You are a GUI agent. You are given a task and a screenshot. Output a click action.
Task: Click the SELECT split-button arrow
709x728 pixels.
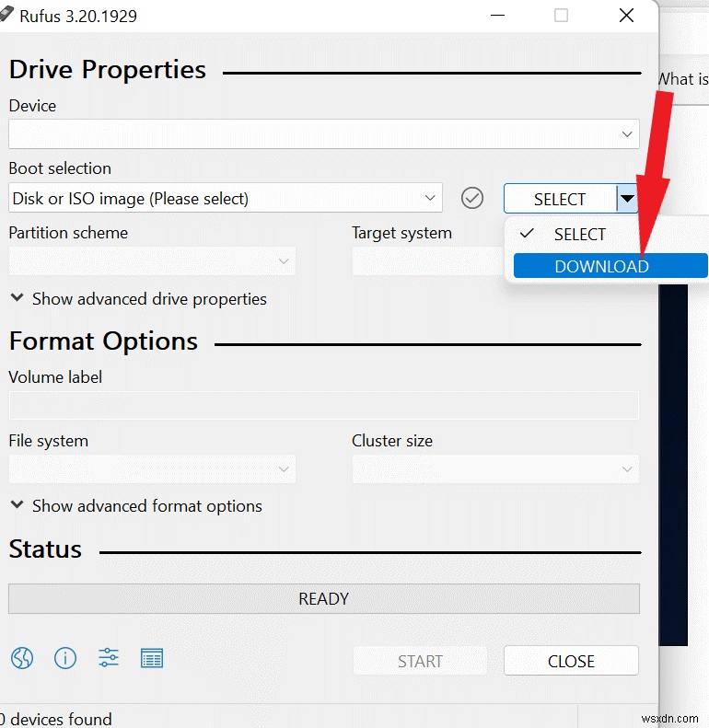[627, 199]
